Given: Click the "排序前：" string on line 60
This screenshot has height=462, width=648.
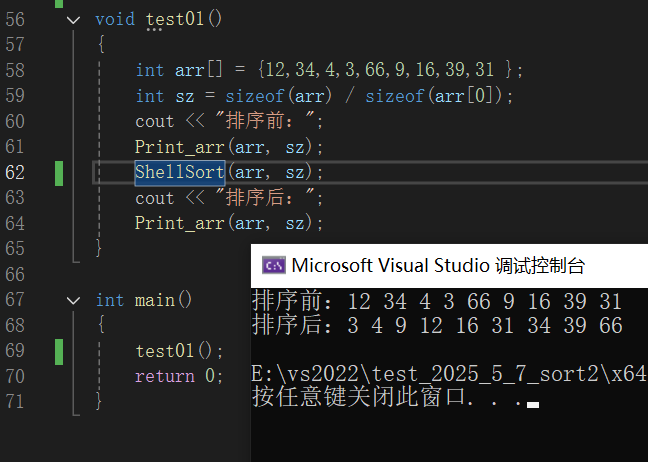Looking at the screenshot, I should click(264, 121).
